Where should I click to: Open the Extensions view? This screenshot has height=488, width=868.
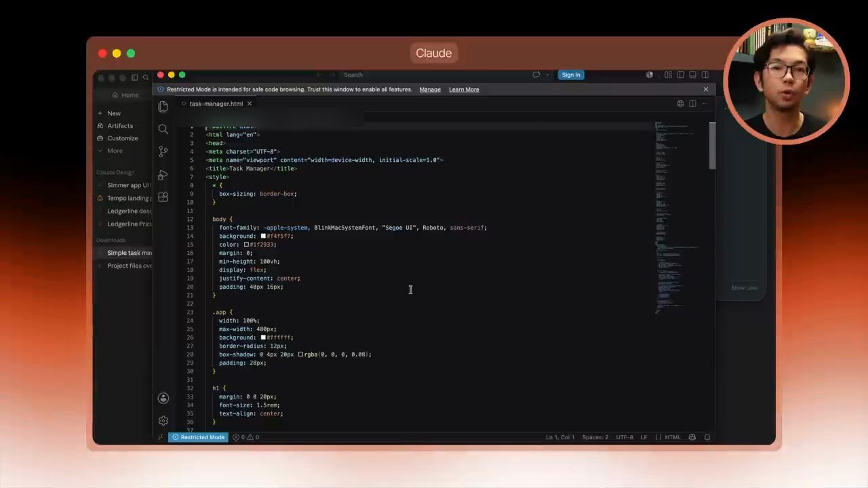coord(163,197)
